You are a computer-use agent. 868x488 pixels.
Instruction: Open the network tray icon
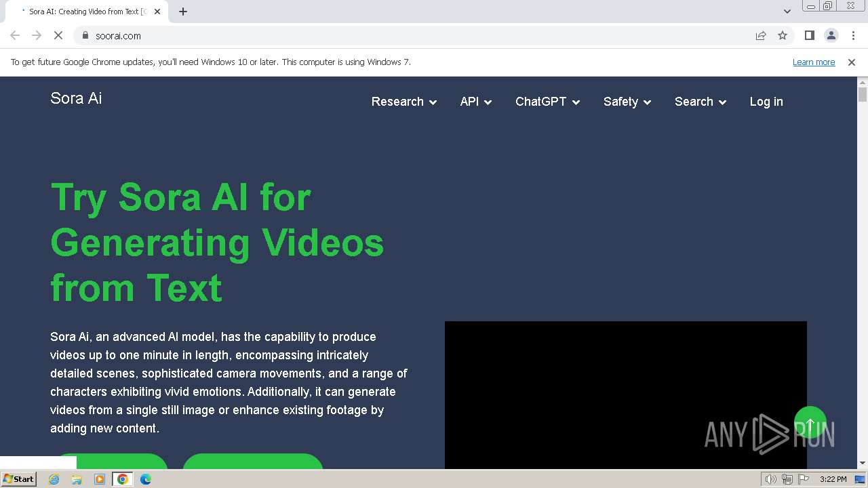pos(787,479)
